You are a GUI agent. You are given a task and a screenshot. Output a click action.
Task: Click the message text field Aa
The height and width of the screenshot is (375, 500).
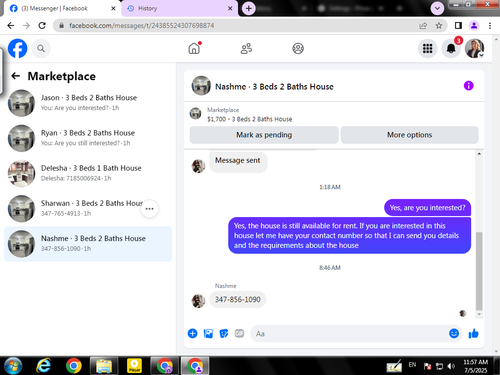tap(350, 333)
